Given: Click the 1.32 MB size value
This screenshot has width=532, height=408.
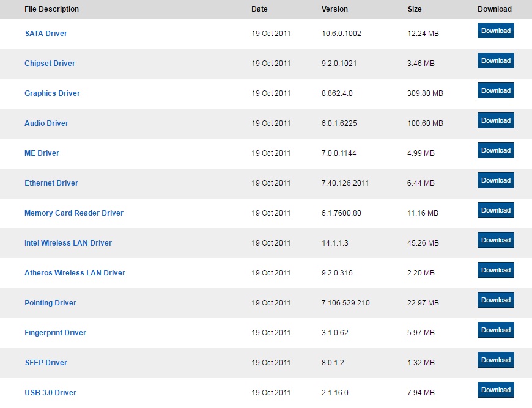Looking at the screenshot, I should (x=421, y=363).
